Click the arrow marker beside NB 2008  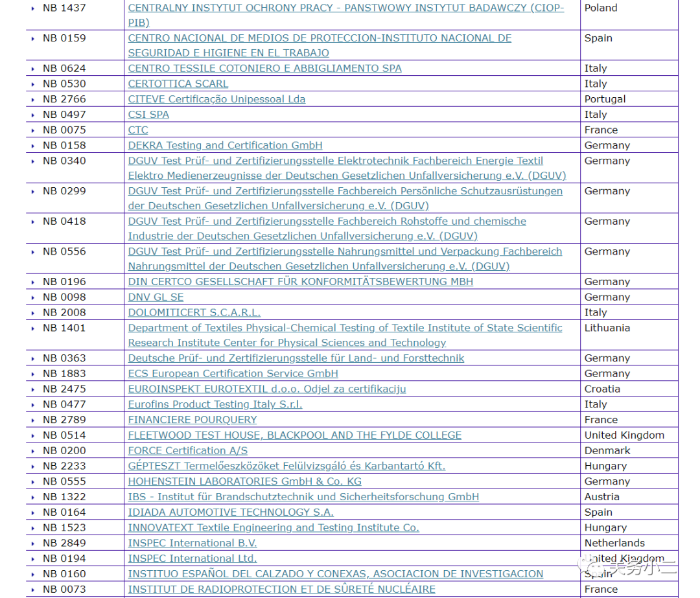click(x=33, y=313)
